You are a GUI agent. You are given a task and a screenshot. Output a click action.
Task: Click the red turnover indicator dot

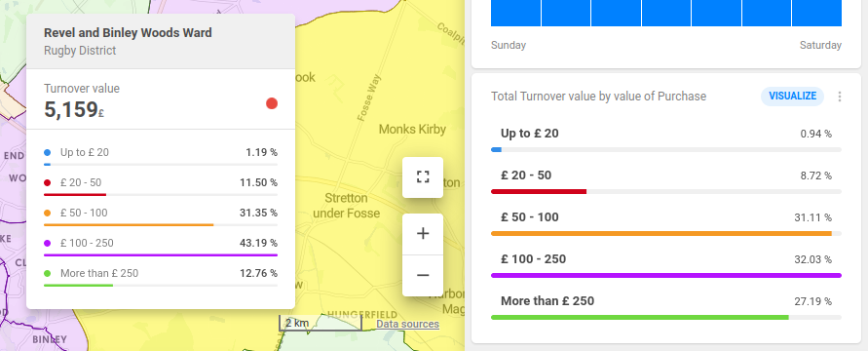tap(271, 103)
